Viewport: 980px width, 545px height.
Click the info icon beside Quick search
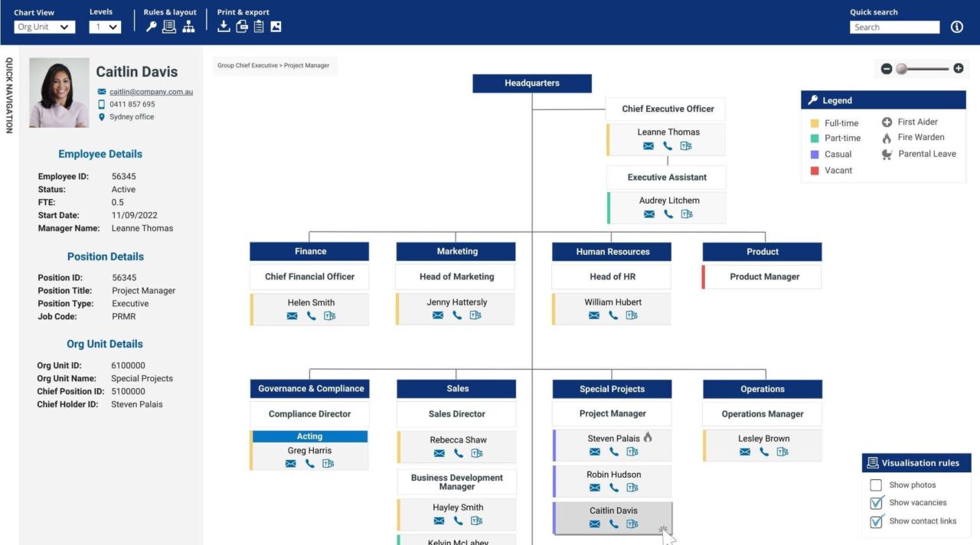tap(956, 26)
